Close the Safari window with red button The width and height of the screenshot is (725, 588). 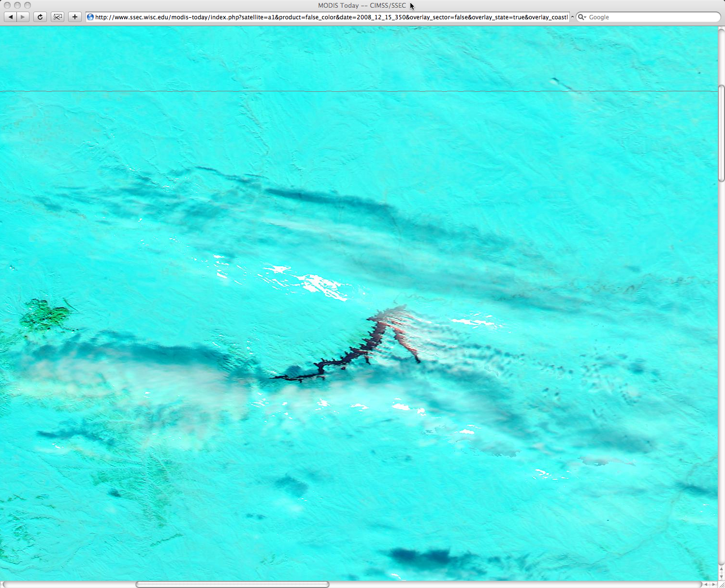point(7,5)
